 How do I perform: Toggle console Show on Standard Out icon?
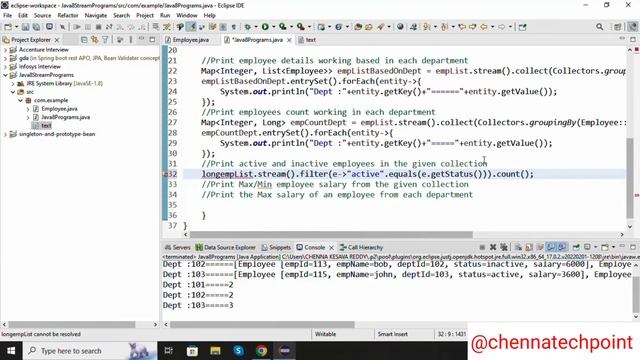551,247
